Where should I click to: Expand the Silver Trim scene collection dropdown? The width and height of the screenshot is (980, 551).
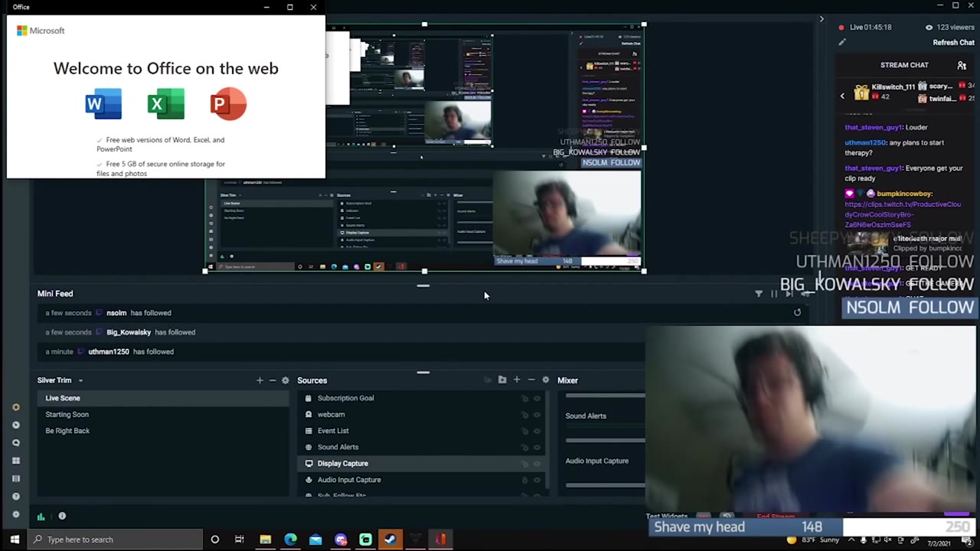[x=80, y=380]
